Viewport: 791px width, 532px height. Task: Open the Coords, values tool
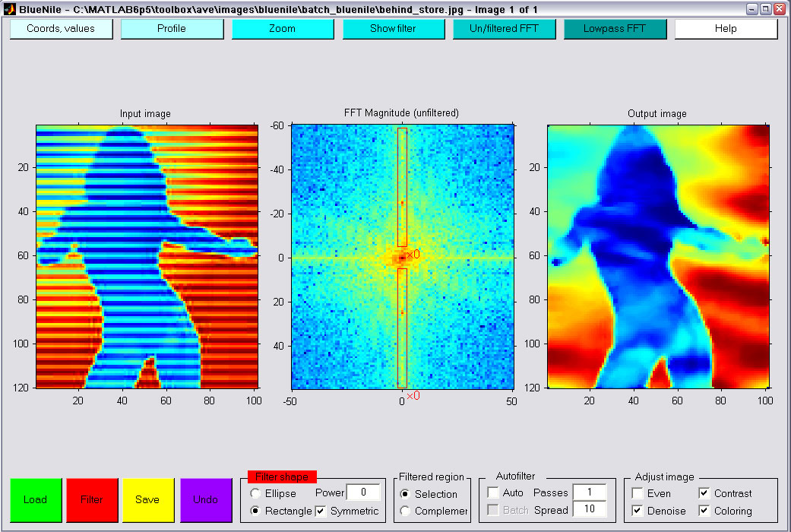61,29
